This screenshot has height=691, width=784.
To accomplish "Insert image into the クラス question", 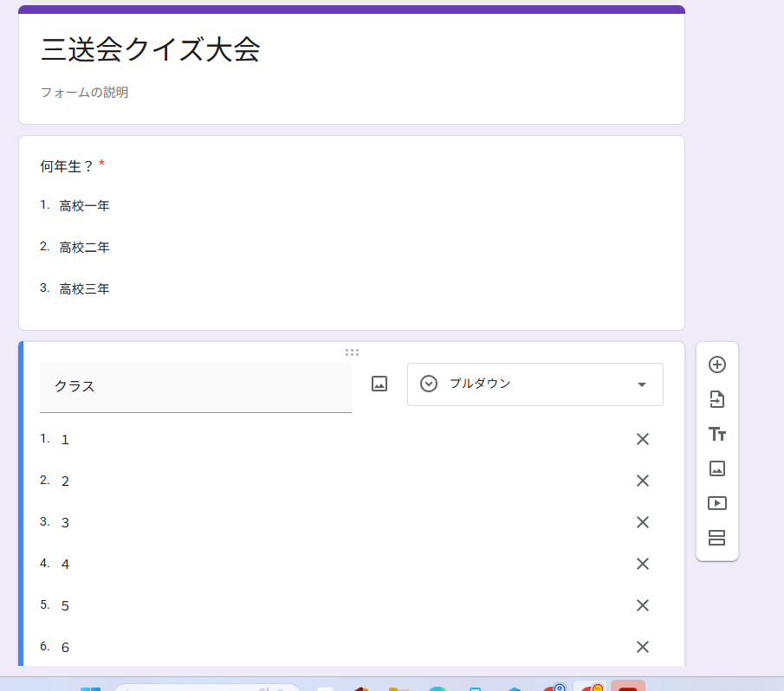I will click(379, 384).
